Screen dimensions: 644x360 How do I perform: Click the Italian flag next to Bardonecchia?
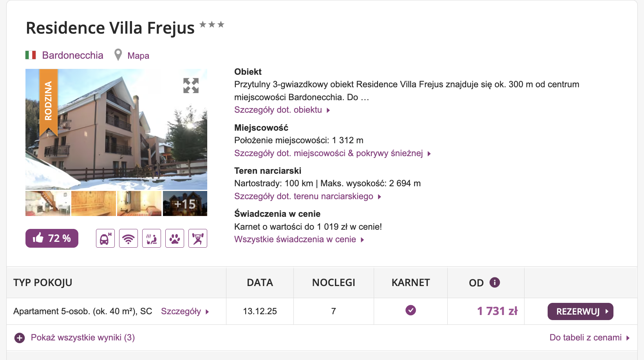coord(31,55)
